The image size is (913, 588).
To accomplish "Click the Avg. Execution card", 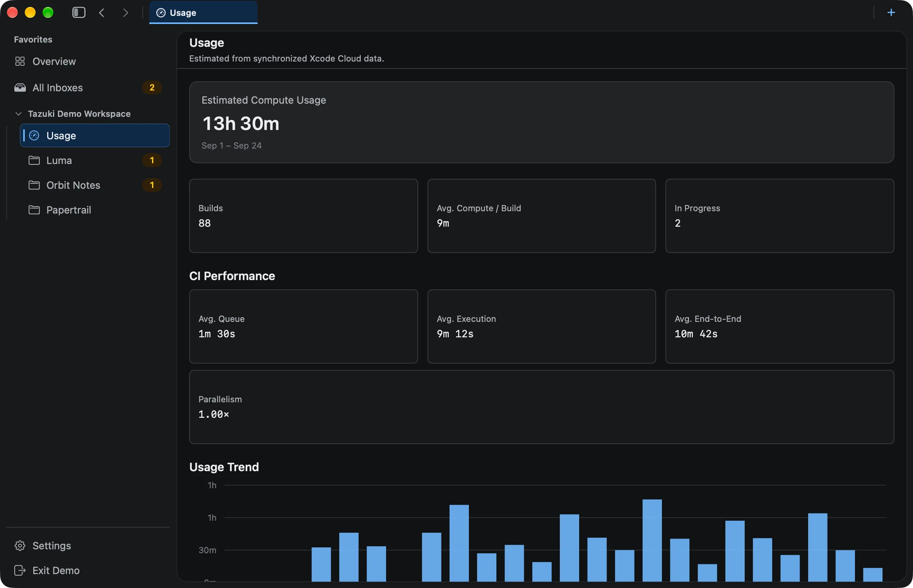I will tap(542, 326).
